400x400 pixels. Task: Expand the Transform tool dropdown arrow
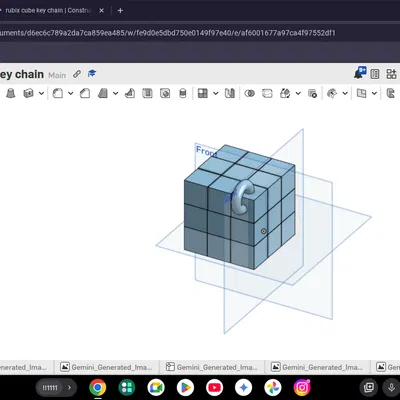(298, 93)
